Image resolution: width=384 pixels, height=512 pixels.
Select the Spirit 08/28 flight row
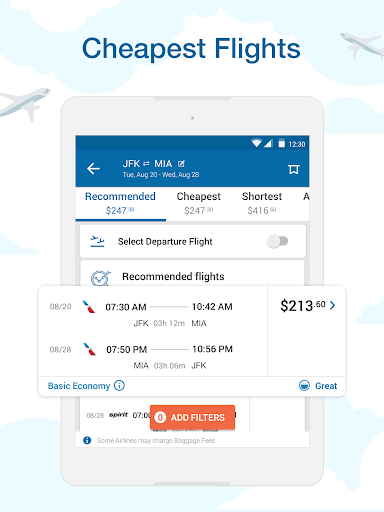click(164, 415)
